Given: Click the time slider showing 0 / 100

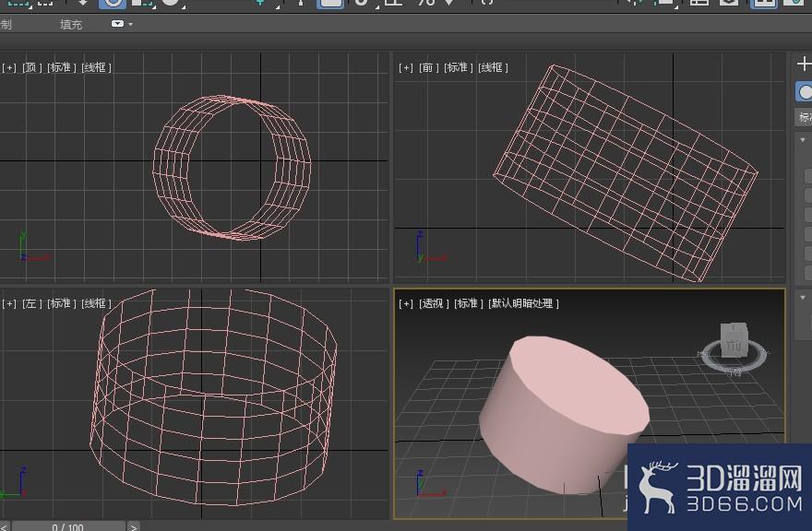Looking at the screenshot, I should [68, 527].
